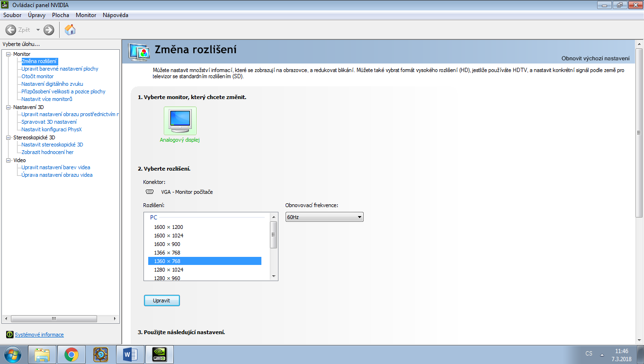This screenshot has width=644, height=364.
Task: Click the Změna rozlišení header monitor icon
Action: coord(139,52)
